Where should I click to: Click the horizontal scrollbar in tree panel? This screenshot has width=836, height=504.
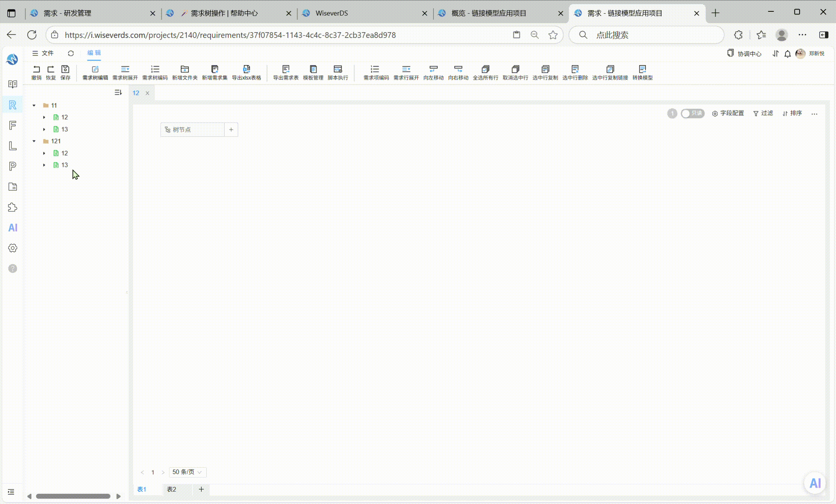pos(73,496)
